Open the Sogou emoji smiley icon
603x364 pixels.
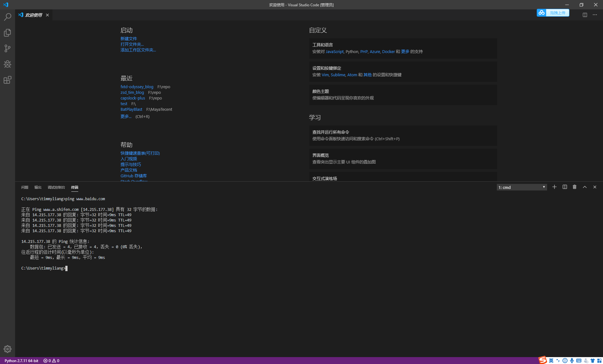tap(565, 361)
